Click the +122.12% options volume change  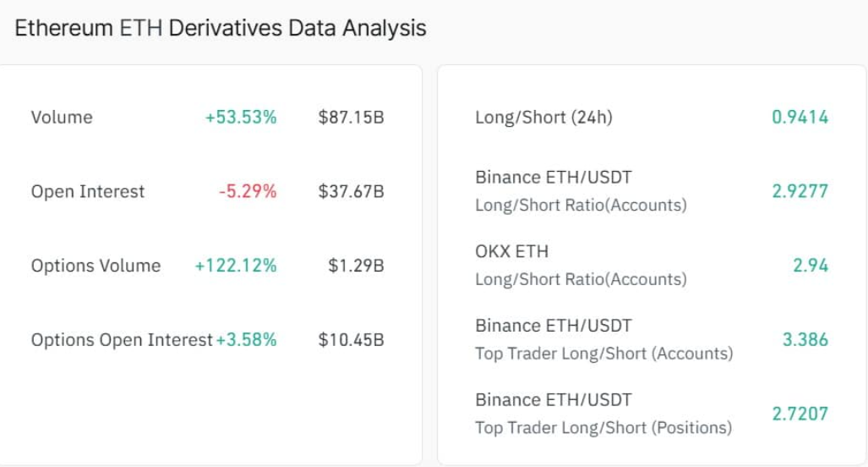(x=236, y=266)
